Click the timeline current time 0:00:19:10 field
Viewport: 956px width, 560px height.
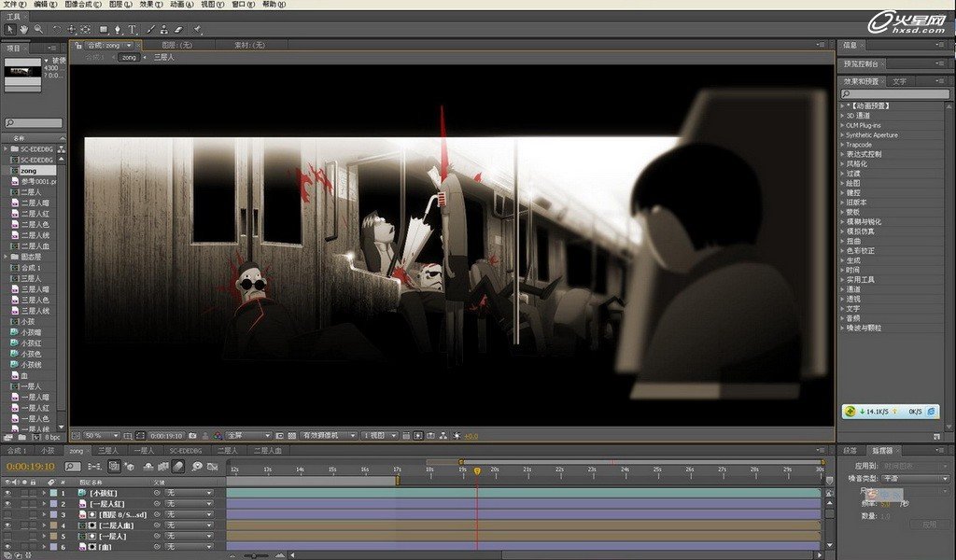pos(31,466)
